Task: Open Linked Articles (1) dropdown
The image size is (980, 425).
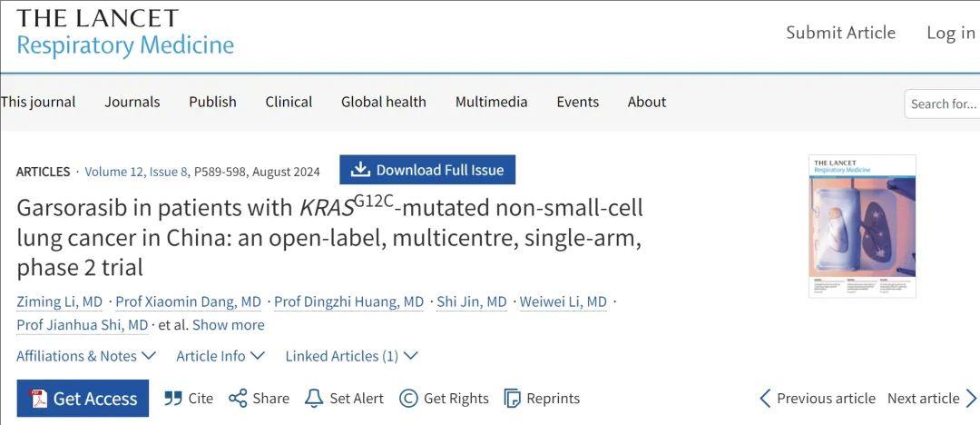Action: coord(351,356)
